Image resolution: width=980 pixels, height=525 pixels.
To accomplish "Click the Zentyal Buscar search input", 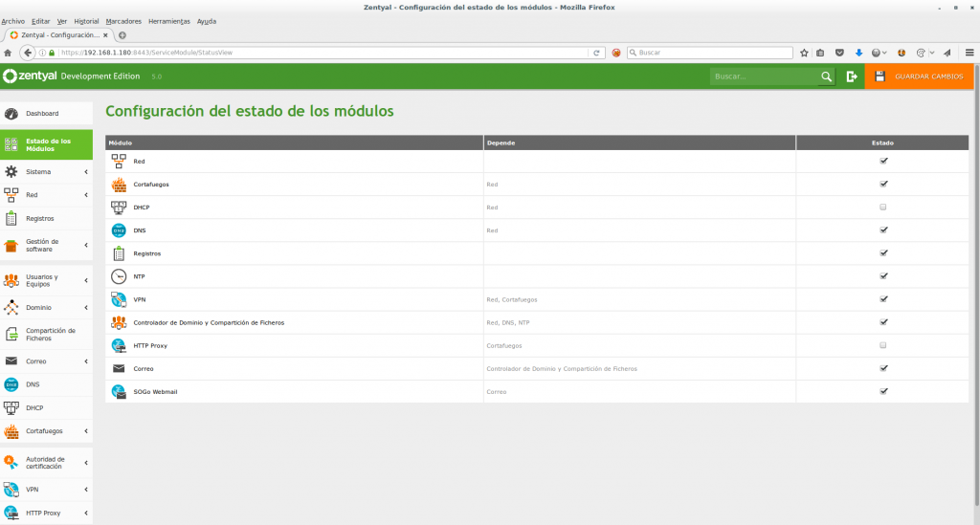I will point(764,77).
